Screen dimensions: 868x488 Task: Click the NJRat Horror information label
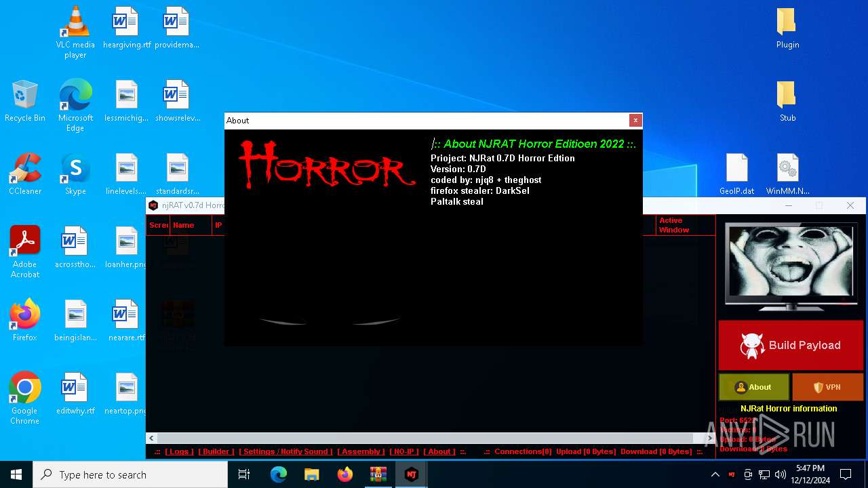click(x=789, y=409)
